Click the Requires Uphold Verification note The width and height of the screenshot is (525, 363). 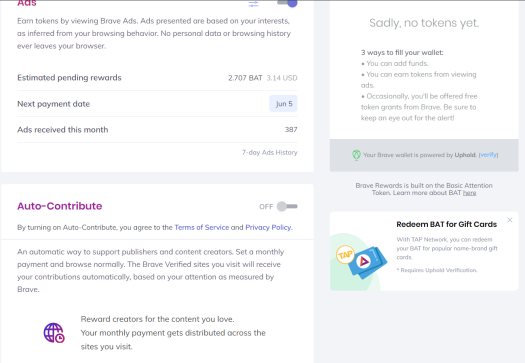coord(437,270)
